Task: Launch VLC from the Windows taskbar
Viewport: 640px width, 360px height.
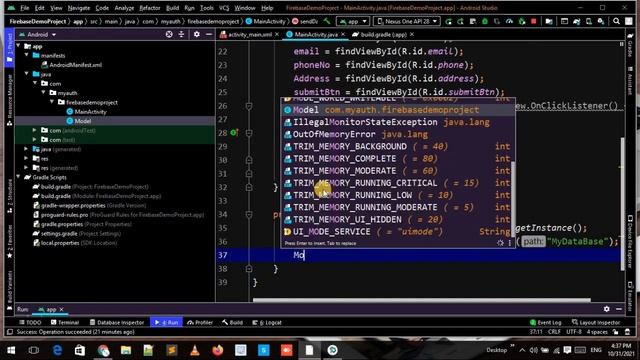Action: pyautogui.click(x=195, y=350)
